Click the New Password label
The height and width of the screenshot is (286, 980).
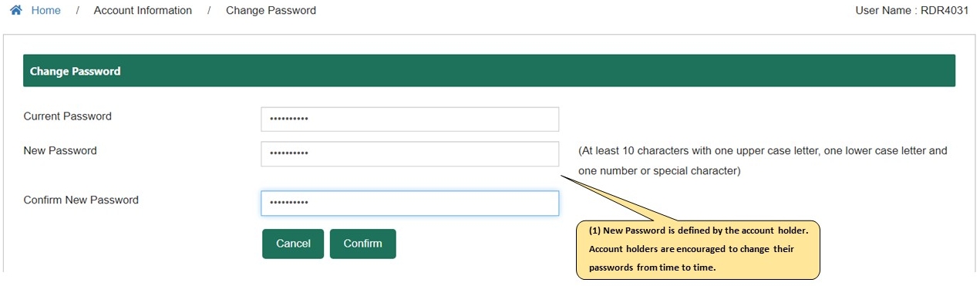point(60,151)
